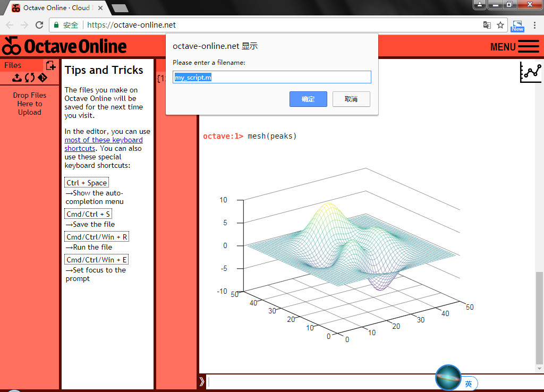Click the New extension icon in browser toolbar
The image size is (544, 392).
tap(517, 25)
